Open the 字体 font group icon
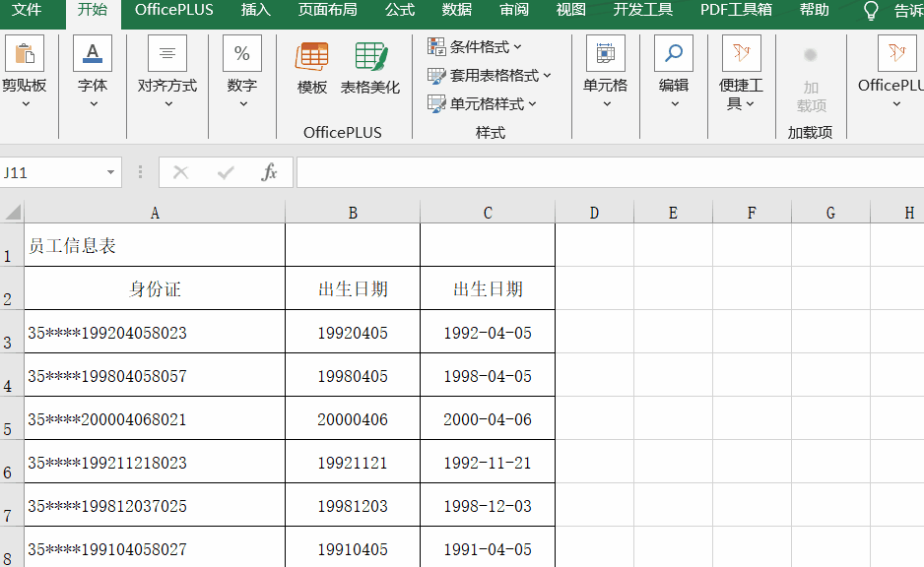The image size is (924, 567). click(x=93, y=53)
